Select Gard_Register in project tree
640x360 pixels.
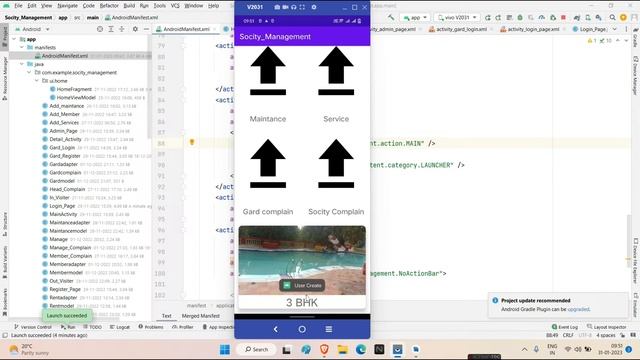[64, 156]
